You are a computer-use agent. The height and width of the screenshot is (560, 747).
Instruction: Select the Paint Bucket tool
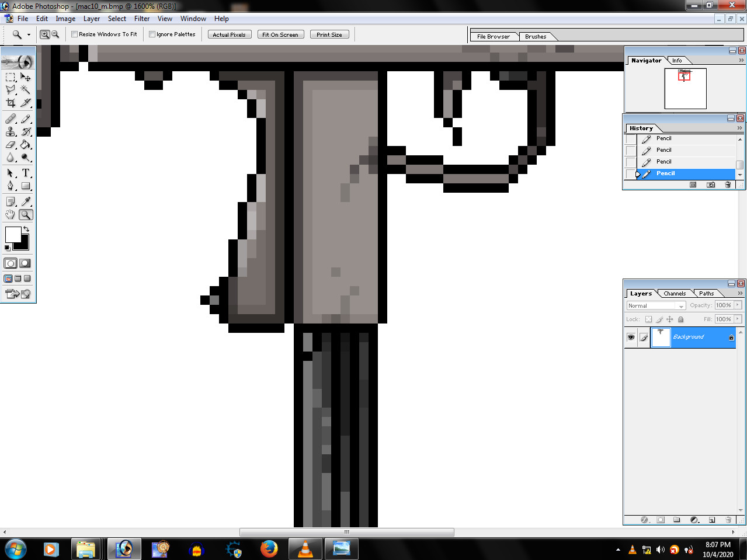[26, 144]
